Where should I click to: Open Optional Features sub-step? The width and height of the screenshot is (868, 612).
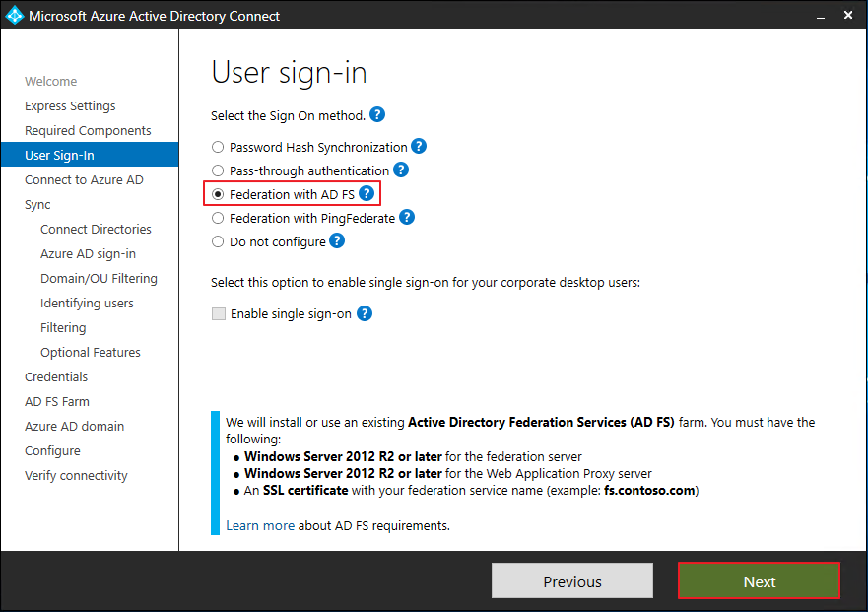point(91,352)
